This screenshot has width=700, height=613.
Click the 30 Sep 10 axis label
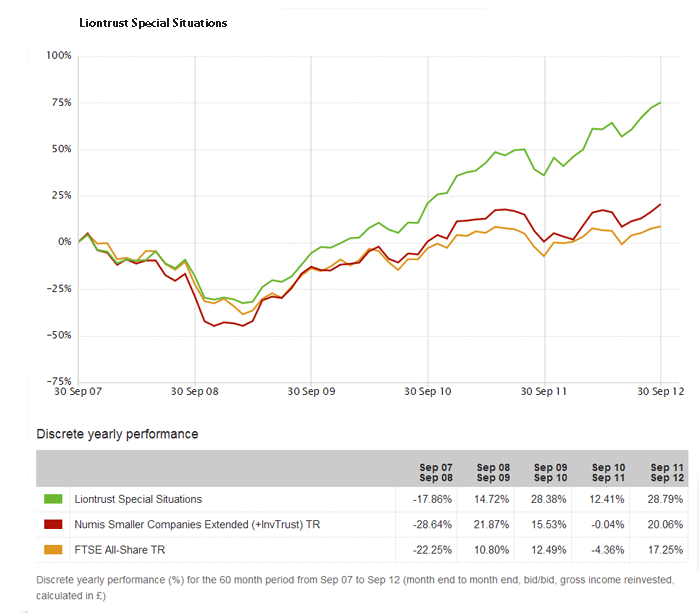point(428,392)
